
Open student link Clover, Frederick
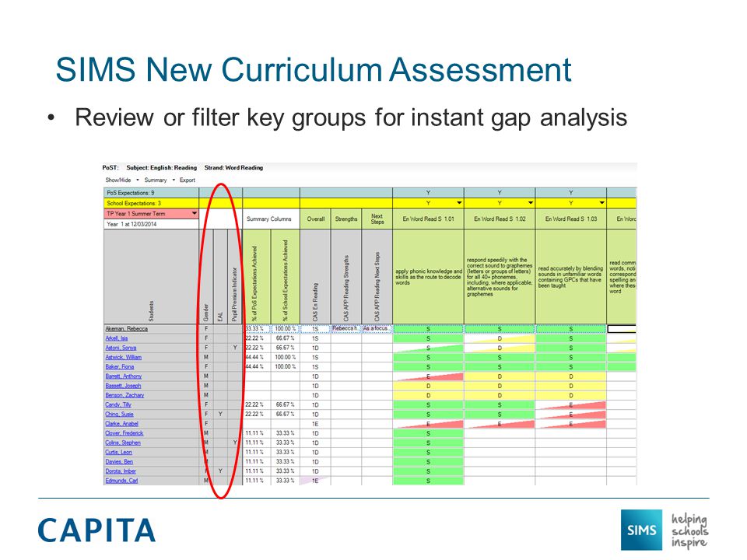[x=124, y=433]
